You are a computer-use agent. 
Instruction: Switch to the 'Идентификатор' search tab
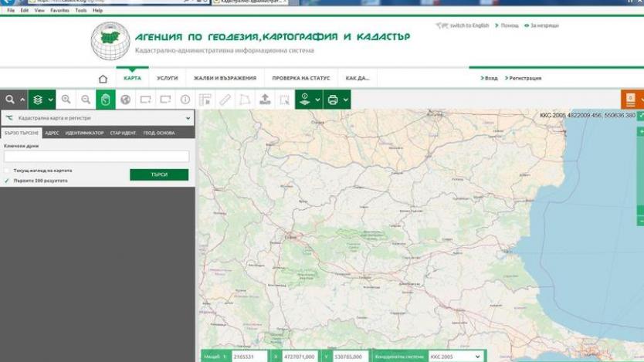[x=84, y=133]
